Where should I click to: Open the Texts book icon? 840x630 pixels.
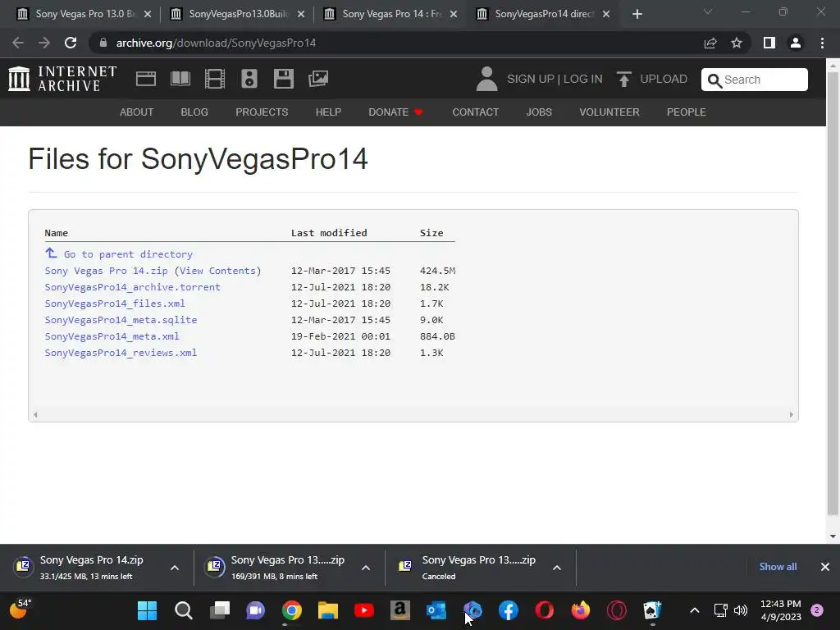coord(180,79)
